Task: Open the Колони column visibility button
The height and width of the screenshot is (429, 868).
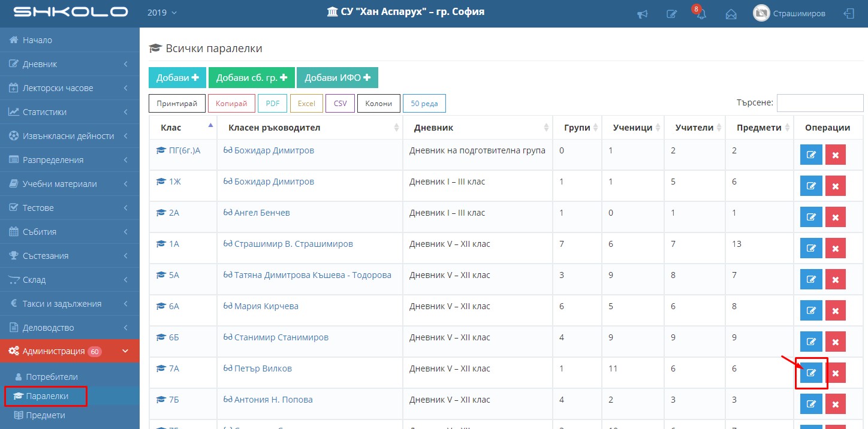Action: pos(379,104)
